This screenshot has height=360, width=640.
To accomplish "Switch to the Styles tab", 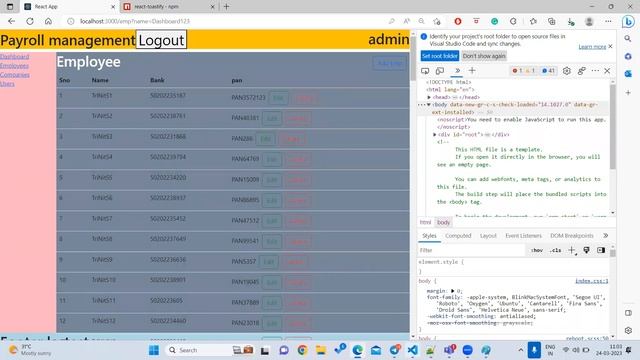I will pos(429,236).
